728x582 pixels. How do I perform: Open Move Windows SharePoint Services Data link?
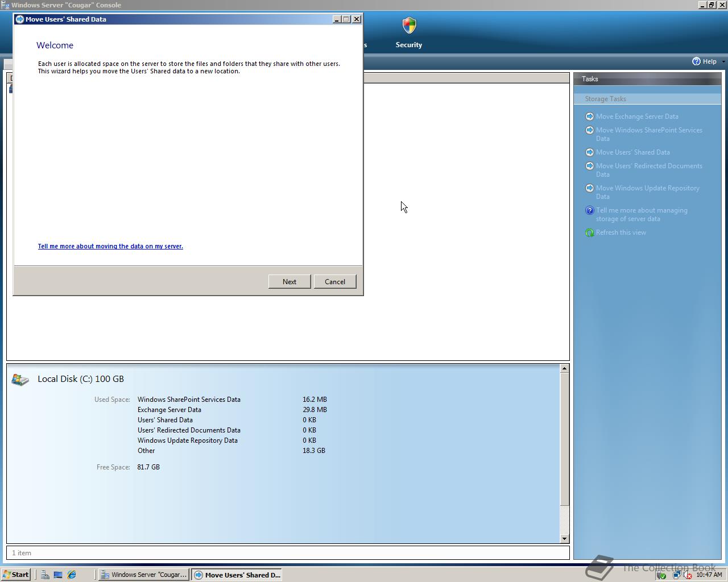tap(649, 134)
